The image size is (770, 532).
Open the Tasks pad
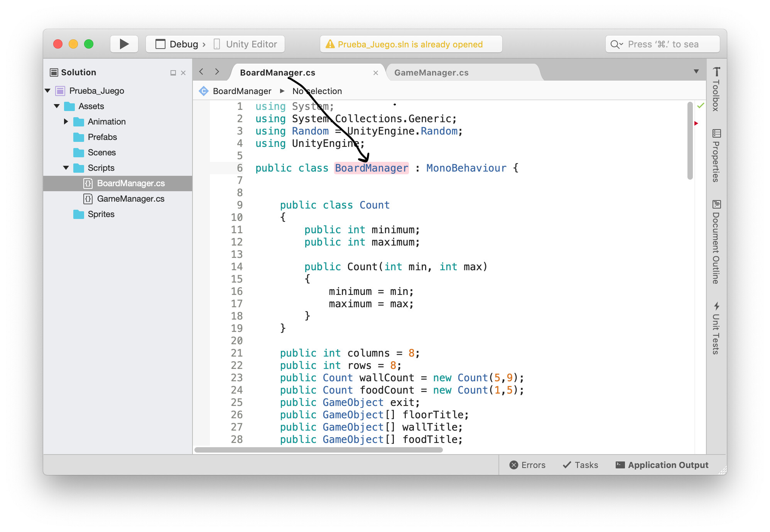click(x=580, y=465)
